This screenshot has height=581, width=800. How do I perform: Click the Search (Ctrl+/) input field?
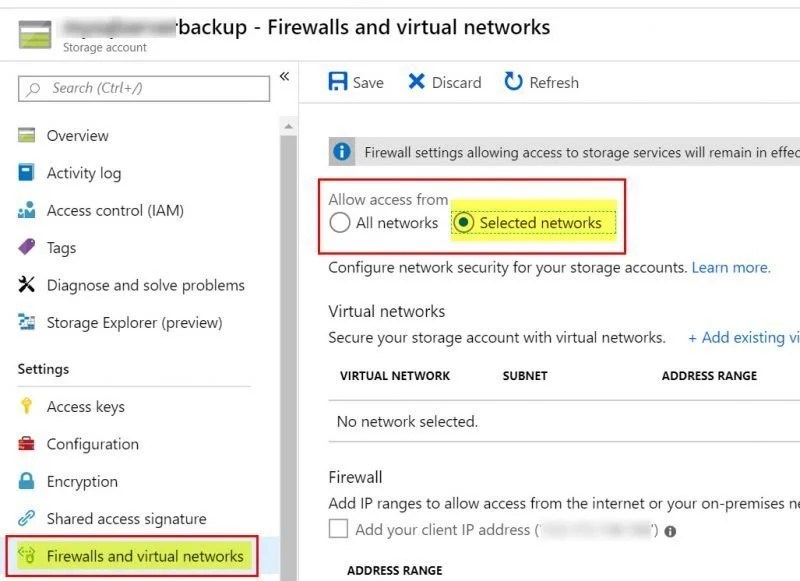144,88
